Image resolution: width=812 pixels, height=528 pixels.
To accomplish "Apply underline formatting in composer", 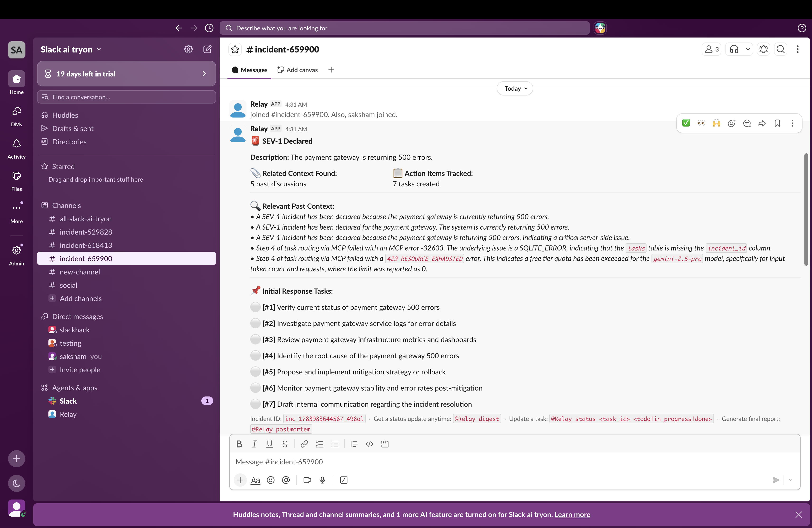I will tap(269, 444).
